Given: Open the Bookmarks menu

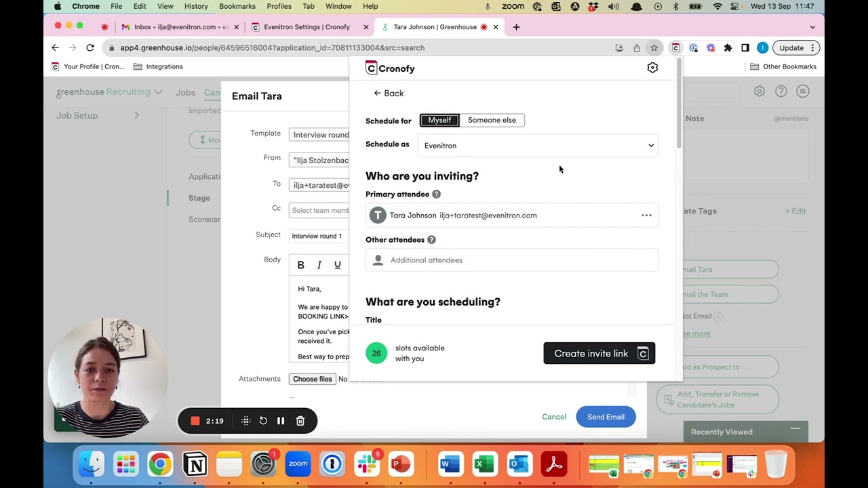Looking at the screenshot, I should (237, 6).
